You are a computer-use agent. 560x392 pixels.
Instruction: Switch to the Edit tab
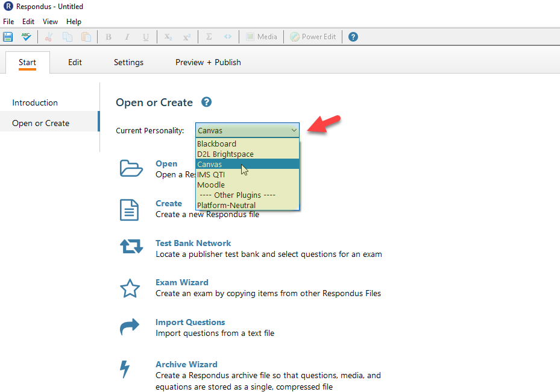pos(75,62)
